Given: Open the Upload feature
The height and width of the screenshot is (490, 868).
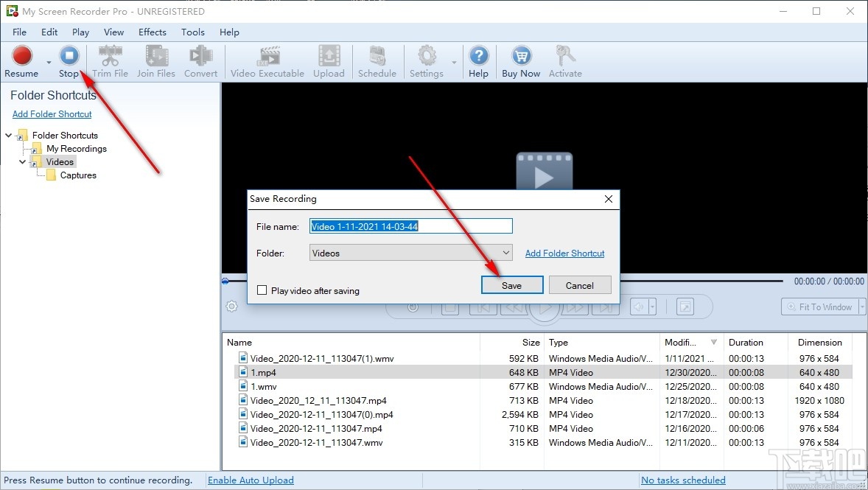Looking at the screenshot, I should (x=329, y=61).
